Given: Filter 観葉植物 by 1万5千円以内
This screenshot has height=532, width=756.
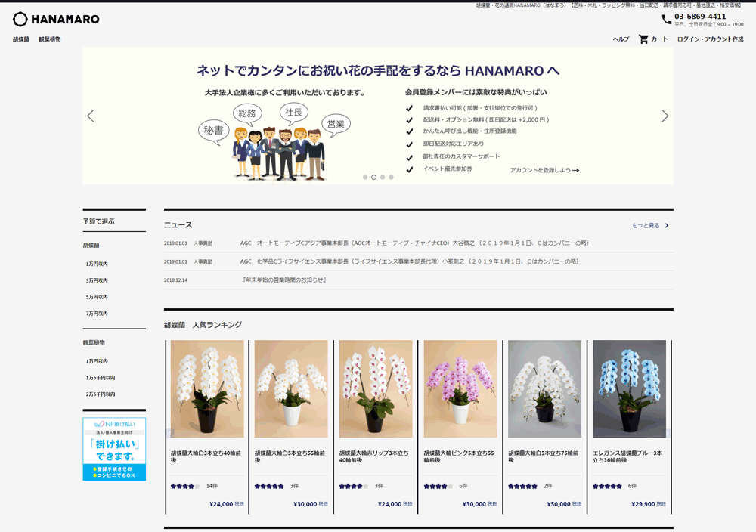Looking at the screenshot, I should 101,378.
